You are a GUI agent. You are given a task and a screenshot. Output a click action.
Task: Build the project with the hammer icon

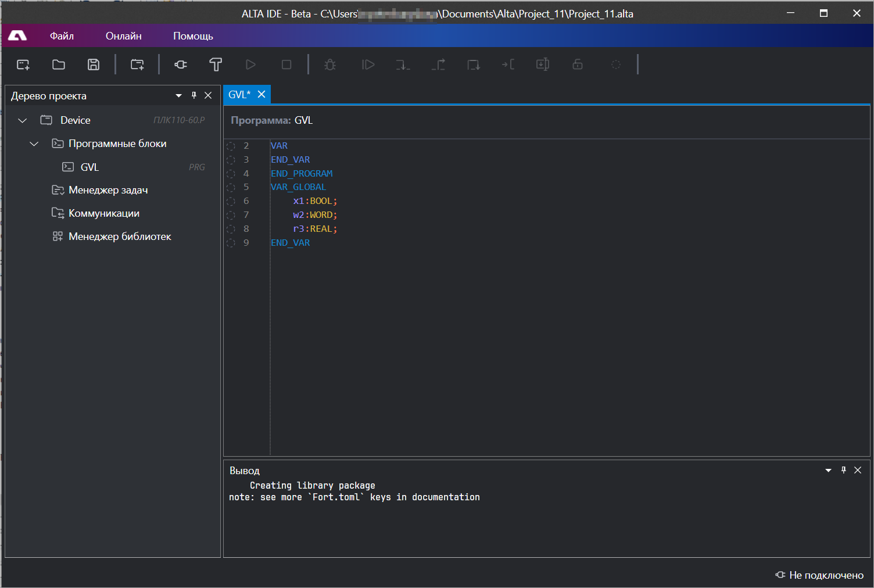tap(216, 64)
